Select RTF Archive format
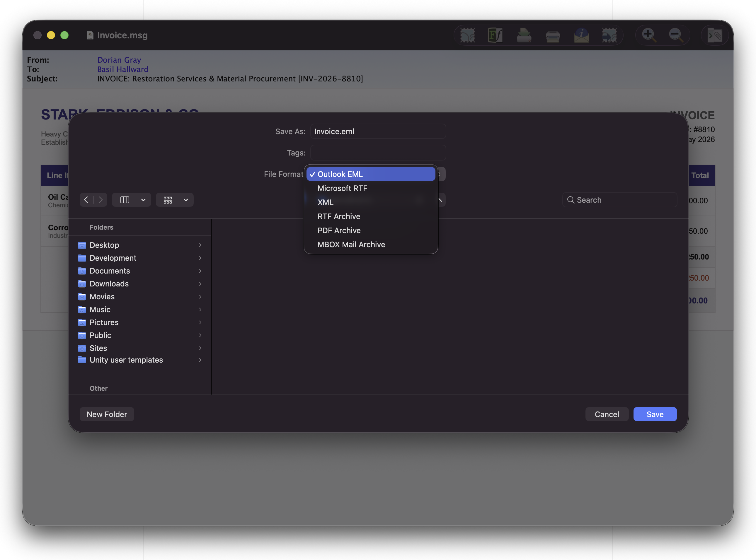The image size is (756, 560). (371, 216)
